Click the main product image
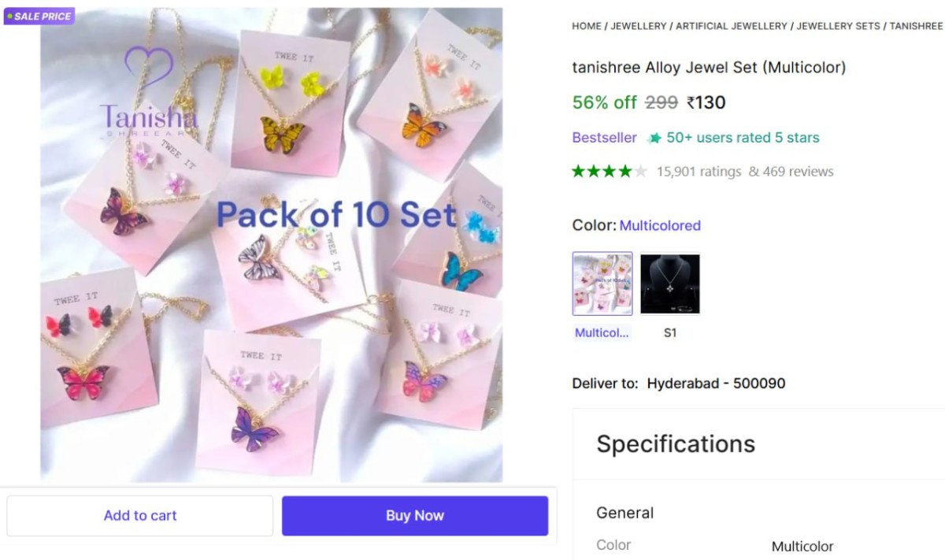 coord(271,244)
